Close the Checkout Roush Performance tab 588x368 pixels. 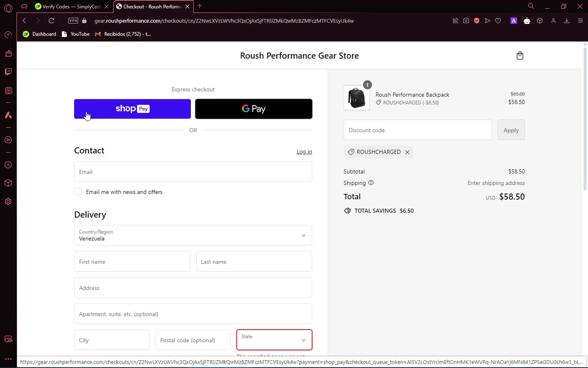tap(187, 6)
